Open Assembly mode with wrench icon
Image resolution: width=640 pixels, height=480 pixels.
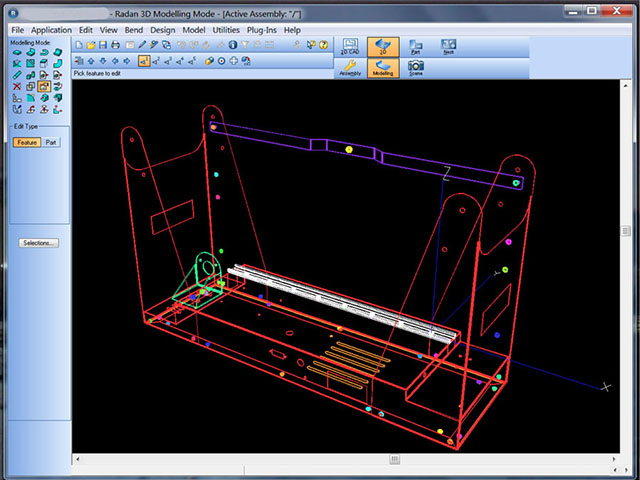click(x=350, y=68)
